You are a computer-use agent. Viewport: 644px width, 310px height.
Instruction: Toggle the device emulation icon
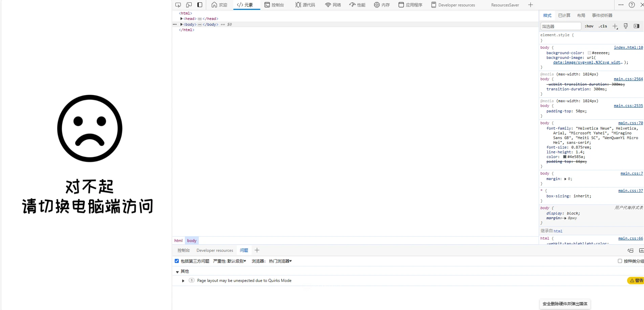pos(189,5)
